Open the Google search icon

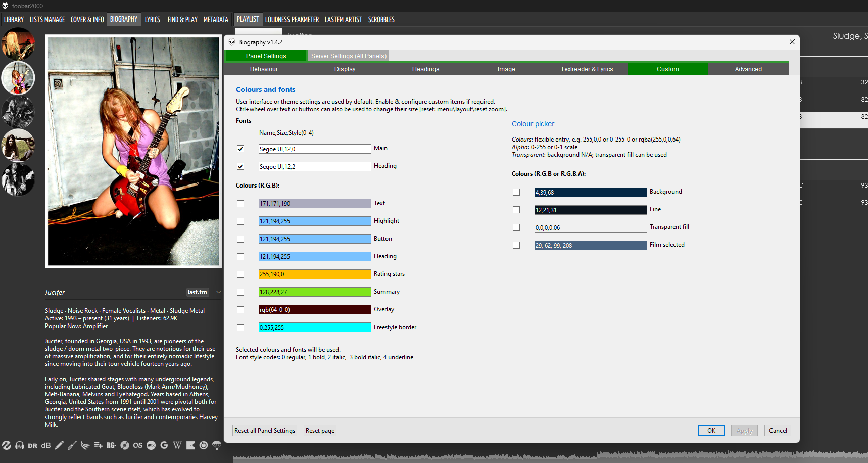[x=164, y=445]
